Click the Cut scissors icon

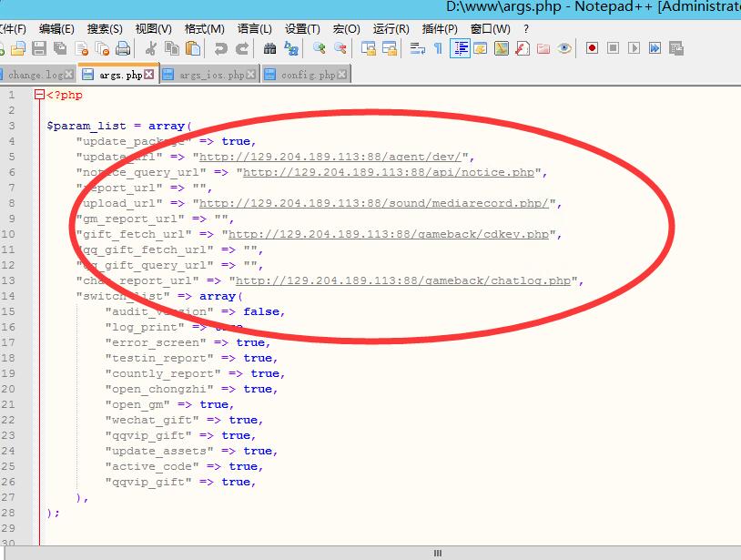tap(151, 48)
